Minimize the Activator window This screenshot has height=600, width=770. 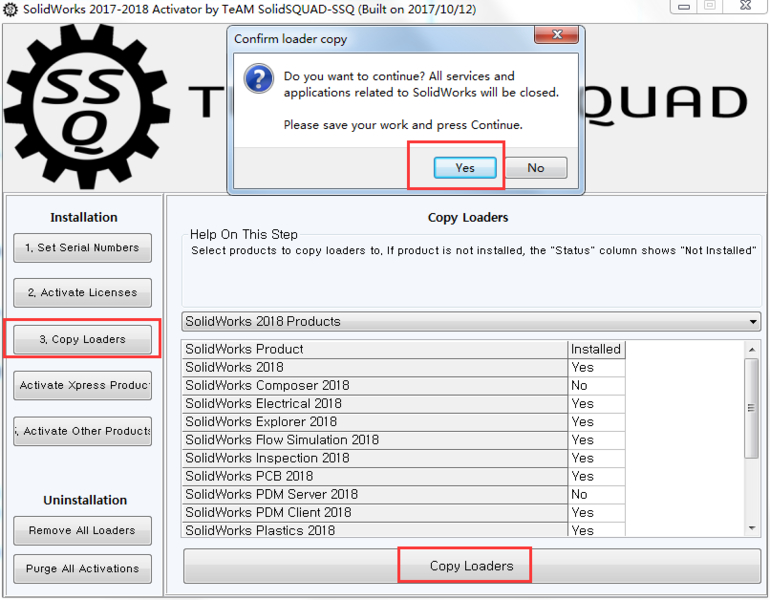click(x=684, y=6)
